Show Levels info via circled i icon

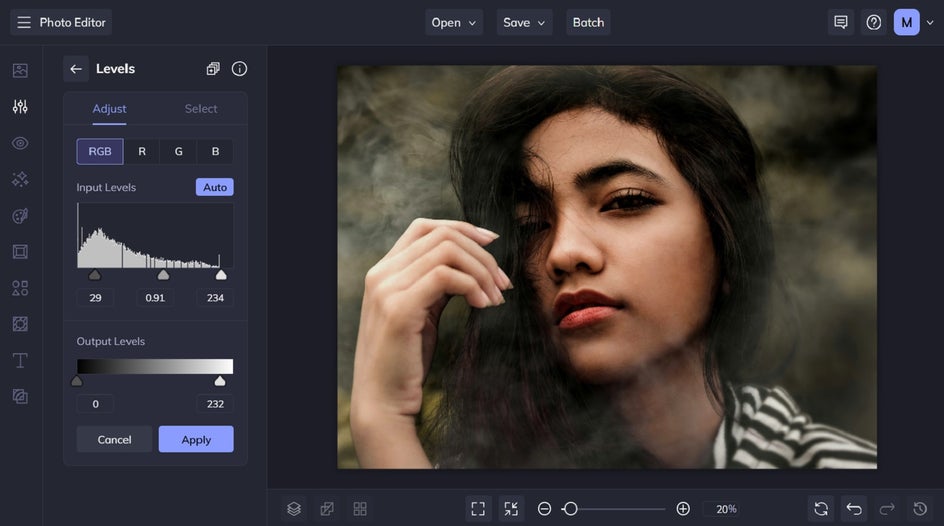(x=240, y=69)
